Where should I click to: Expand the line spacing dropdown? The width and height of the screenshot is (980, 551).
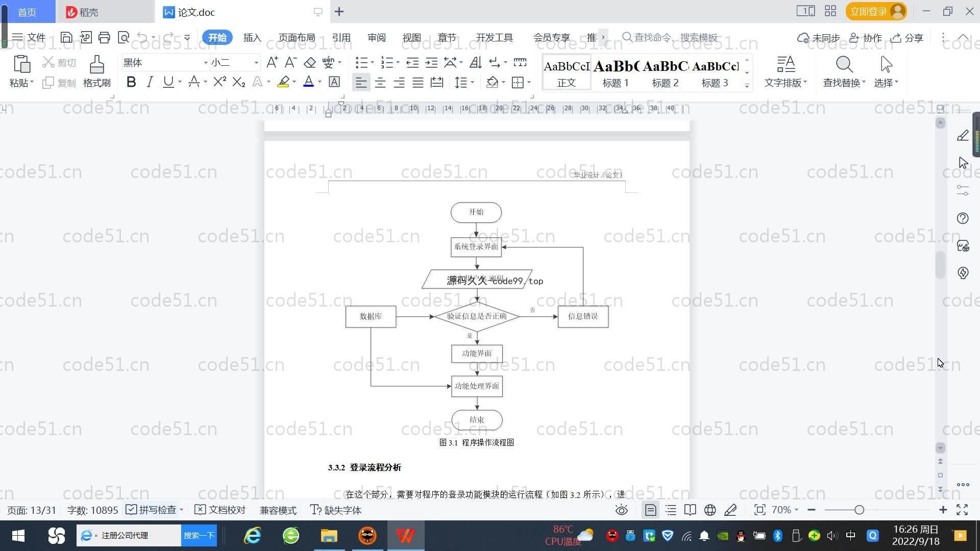tap(473, 82)
